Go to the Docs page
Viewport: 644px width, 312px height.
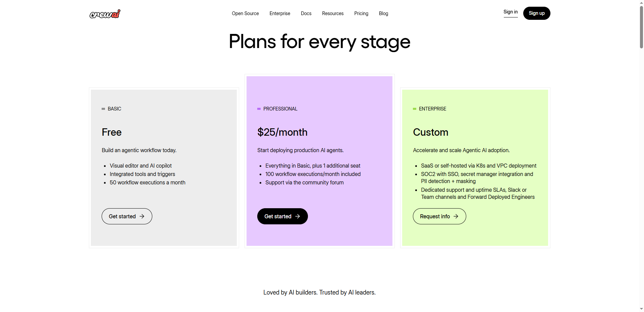point(306,13)
